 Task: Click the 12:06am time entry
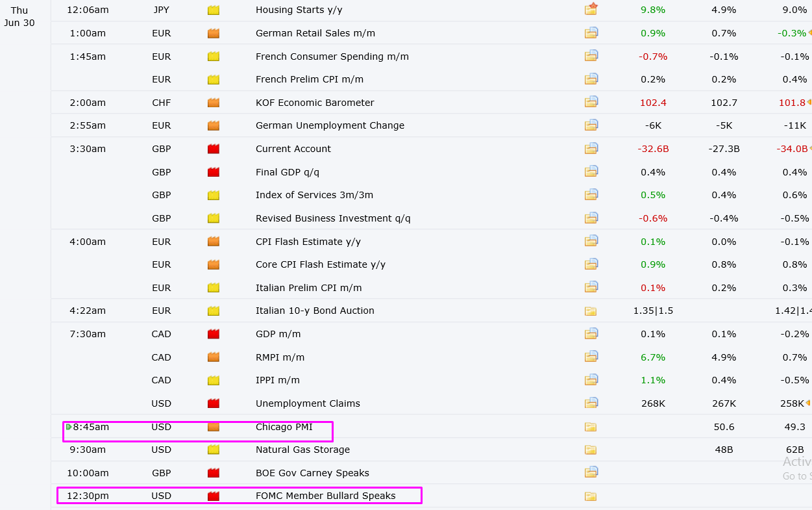click(88, 10)
